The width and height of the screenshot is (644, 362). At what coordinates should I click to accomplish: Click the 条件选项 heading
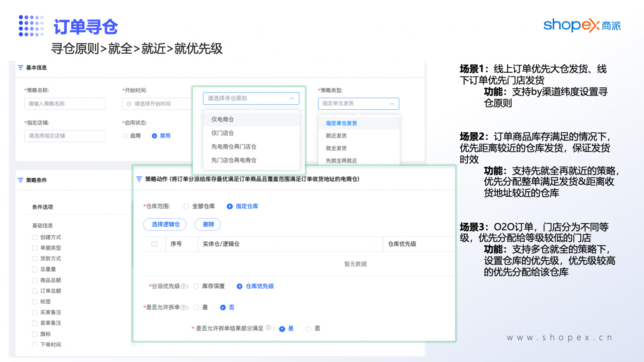(x=42, y=207)
